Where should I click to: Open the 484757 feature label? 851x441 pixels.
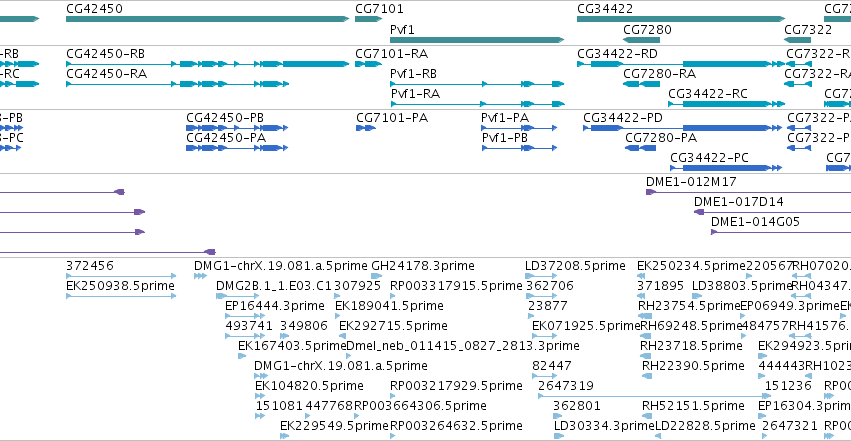[765, 326]
